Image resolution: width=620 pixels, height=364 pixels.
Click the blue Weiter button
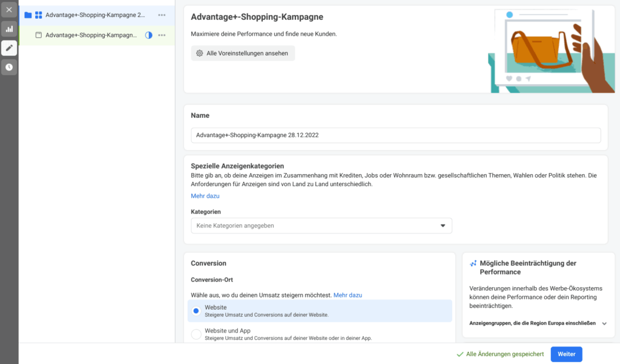(566, 354)
